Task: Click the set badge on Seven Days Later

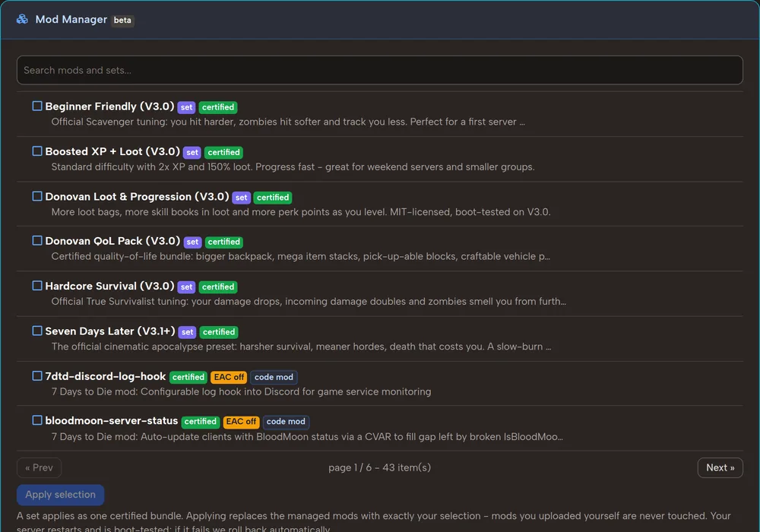Action: [x=188, y=332]
